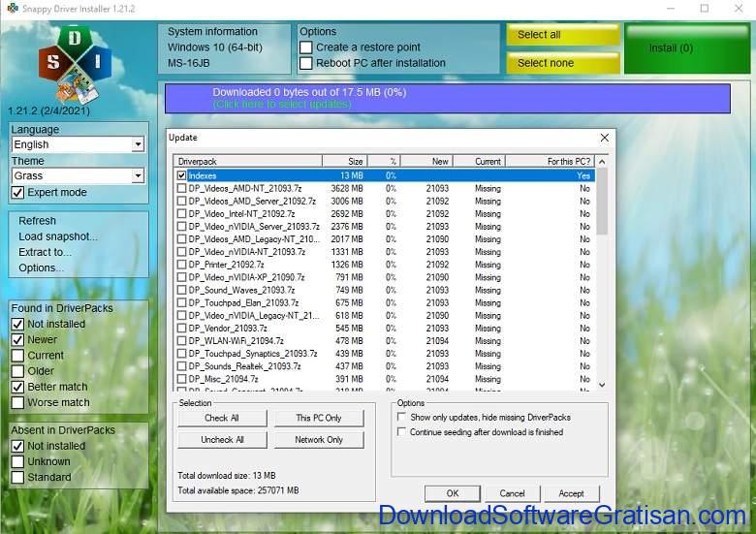
Task: Check DP_Sounds_Realtek_21093.7z checkbox
Action: coord(182,366)
